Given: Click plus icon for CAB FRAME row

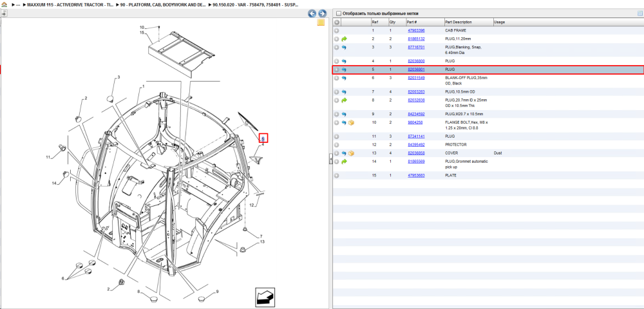Looking at the screenshot, I should (x=336, y=31).
